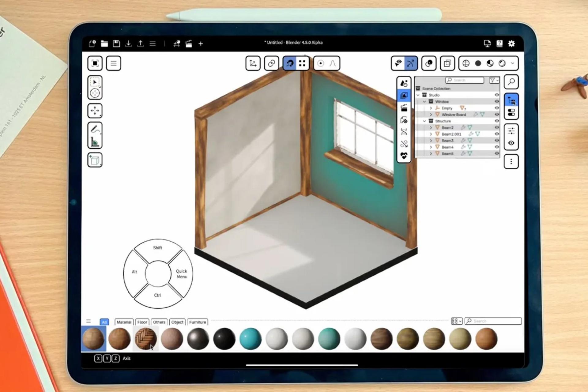Expand the Beam2.001 tree item
The width and height of the screenshot is (588, 392).
tap(431, 134)
